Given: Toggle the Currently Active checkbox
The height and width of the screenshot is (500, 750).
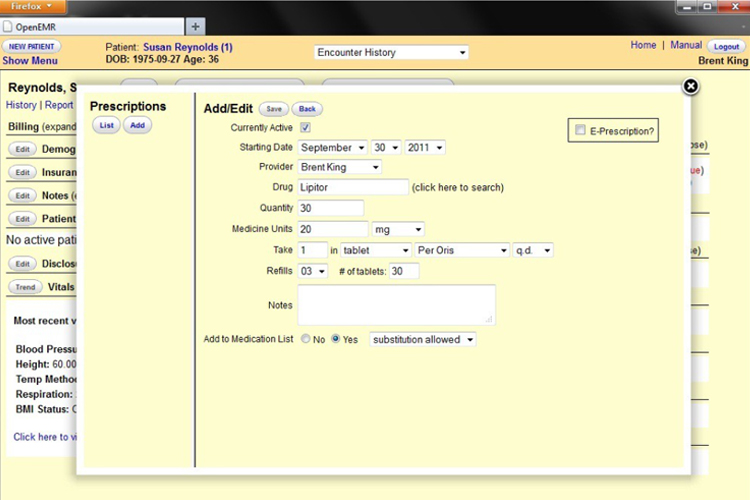Looking at the screenshot, I should (305, 128).
